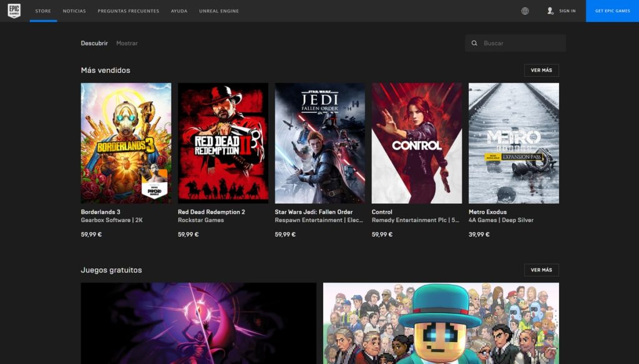Open Preguntas Frecuentes page
This screenshot has height=364, width=639.
(x=129, y=11)
